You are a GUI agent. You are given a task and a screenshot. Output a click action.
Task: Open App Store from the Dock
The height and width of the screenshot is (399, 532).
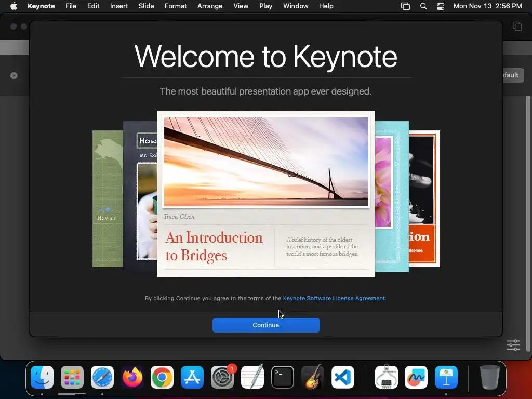click(192, 377)
